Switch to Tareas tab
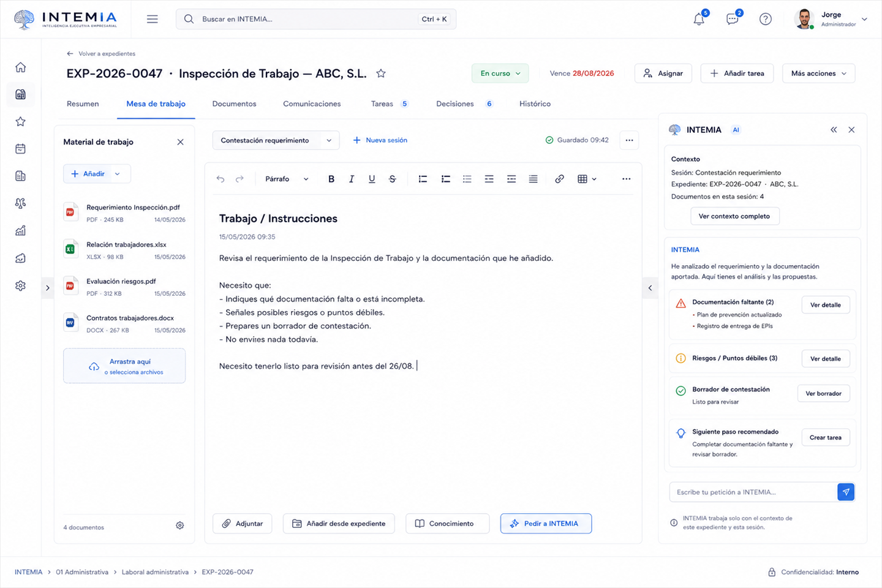This screenshot has width=882, height=588. [x=389, y=104]
